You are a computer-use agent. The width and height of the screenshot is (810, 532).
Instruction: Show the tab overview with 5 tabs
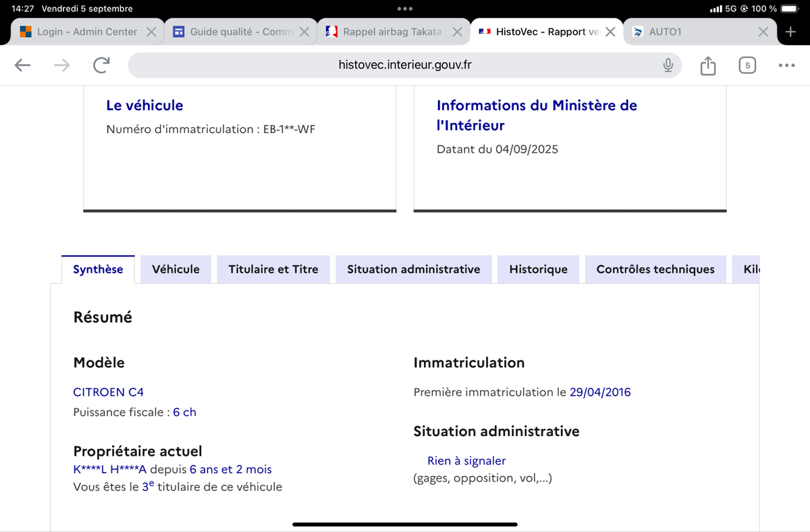[x=747, y=65]
